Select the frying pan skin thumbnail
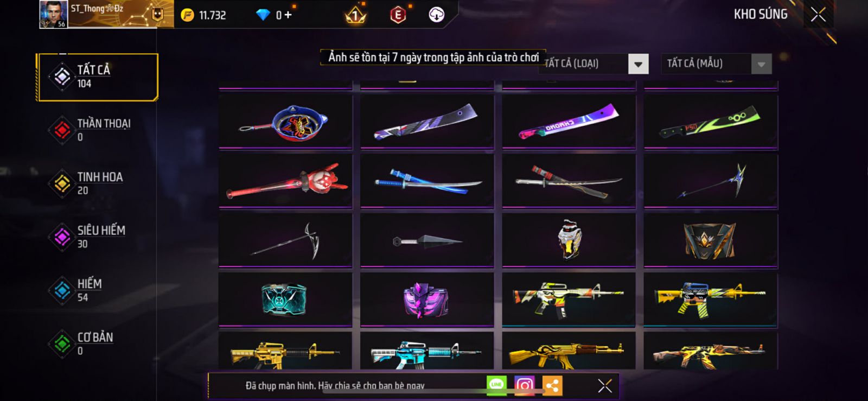 tap(285, 122)
